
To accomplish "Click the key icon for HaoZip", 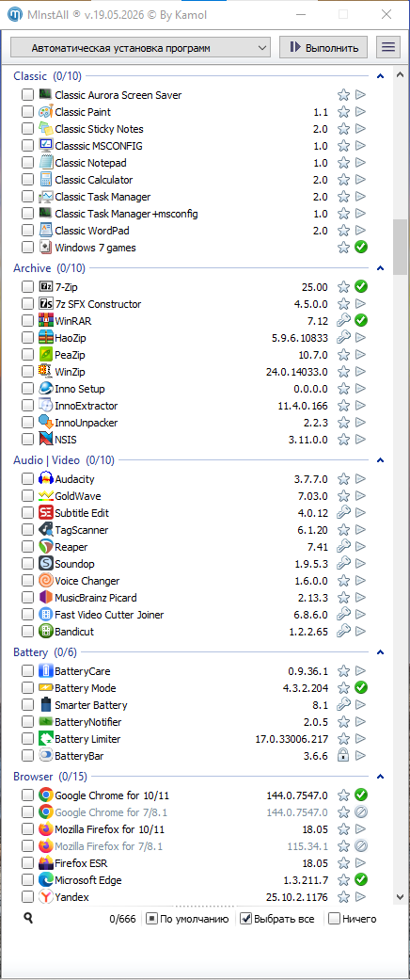I will 343,338.
